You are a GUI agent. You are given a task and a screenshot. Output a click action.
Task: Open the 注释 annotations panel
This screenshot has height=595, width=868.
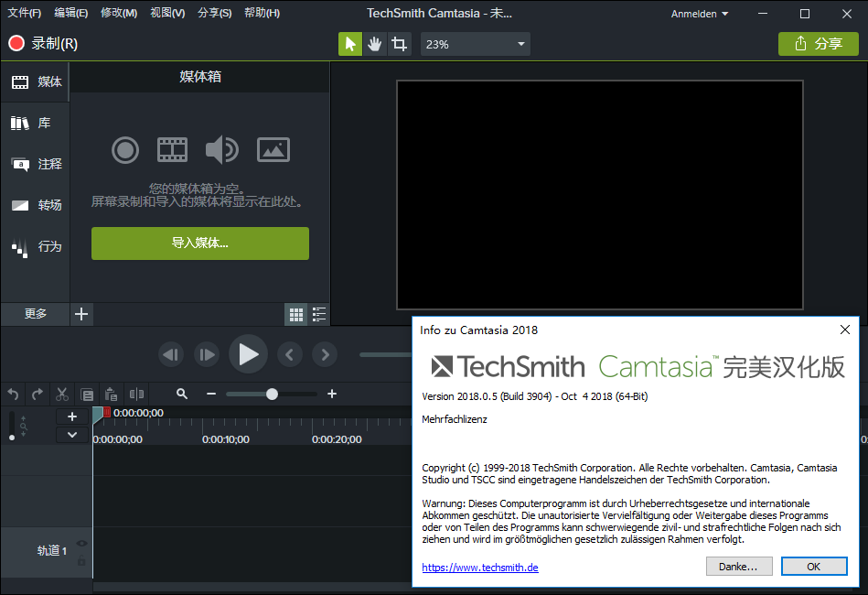[x=36, y=165]
